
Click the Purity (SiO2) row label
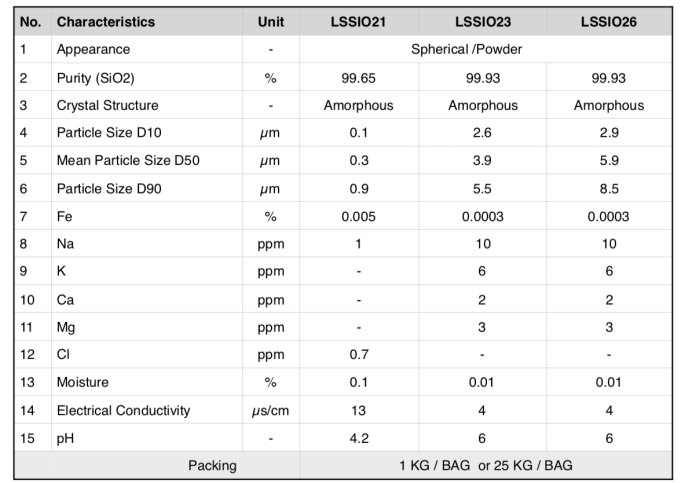tap(98, 77)
